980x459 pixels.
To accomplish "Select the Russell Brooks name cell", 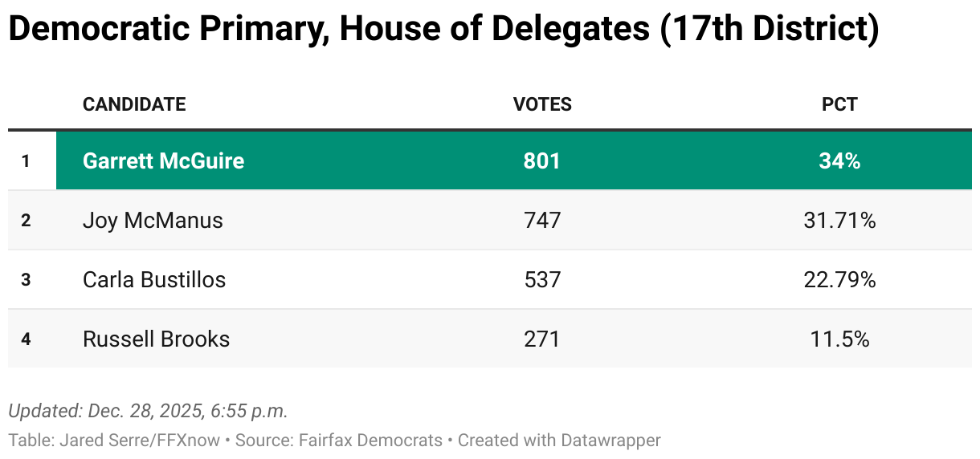I will point(156,339).
